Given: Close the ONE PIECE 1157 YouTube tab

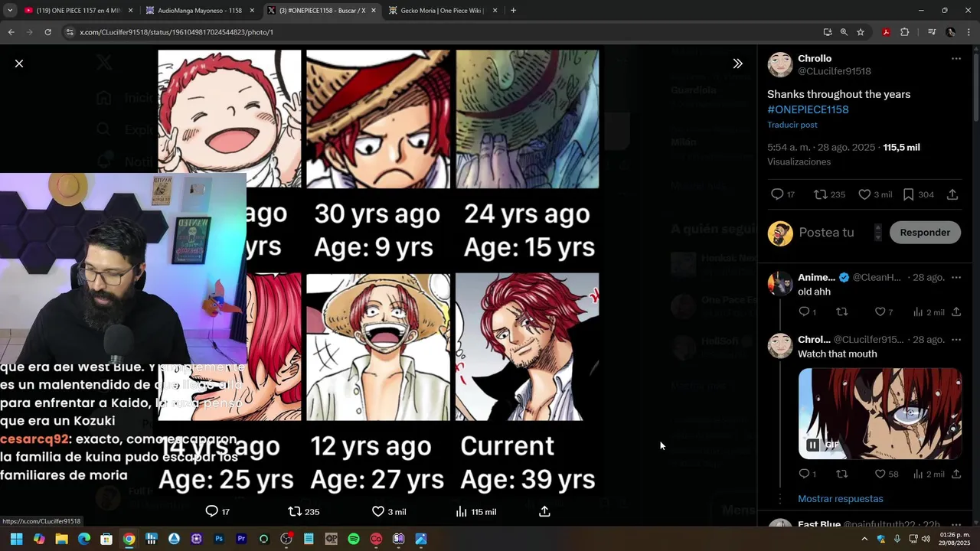Looking at the screenshot, I should pyautogui.click(x=130, y=11).
